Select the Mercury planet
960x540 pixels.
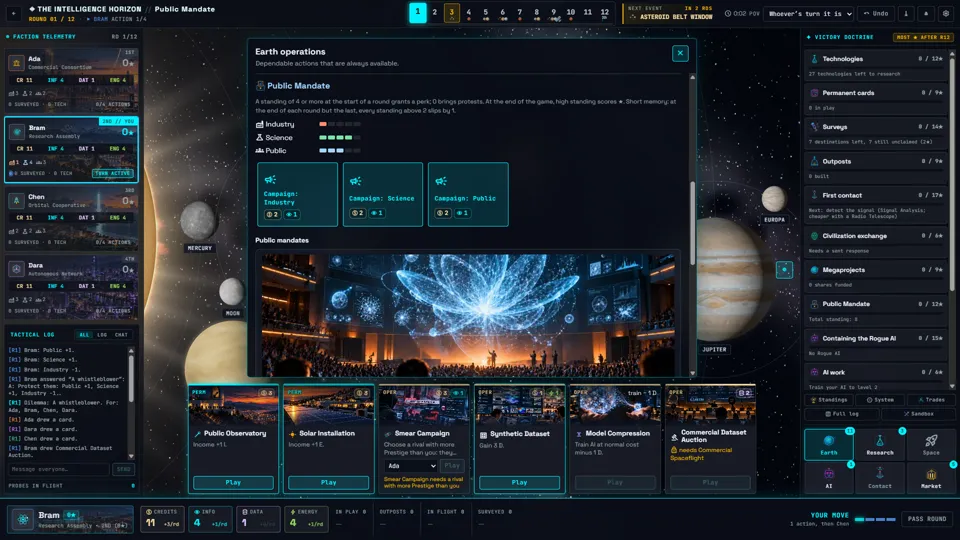198,221
